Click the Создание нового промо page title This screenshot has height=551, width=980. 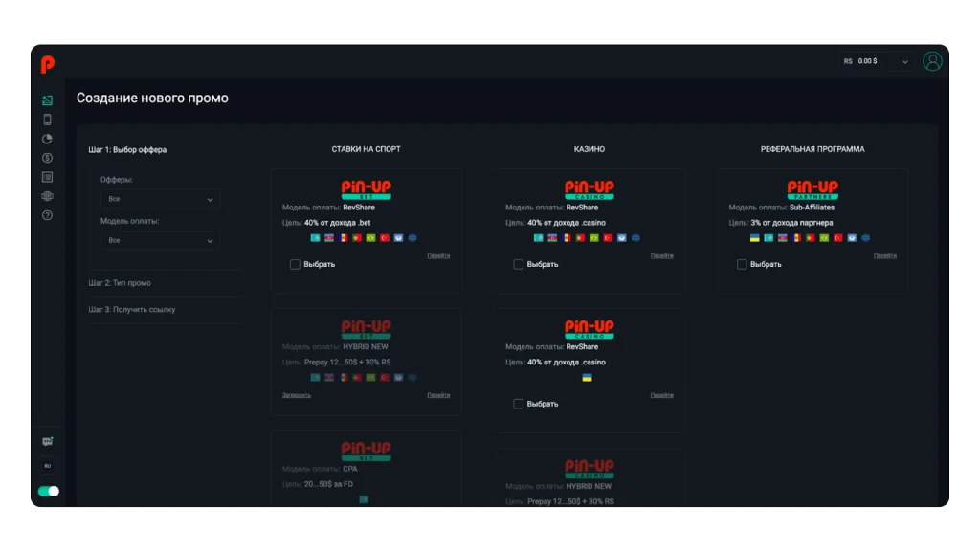(x=152, y=99)
